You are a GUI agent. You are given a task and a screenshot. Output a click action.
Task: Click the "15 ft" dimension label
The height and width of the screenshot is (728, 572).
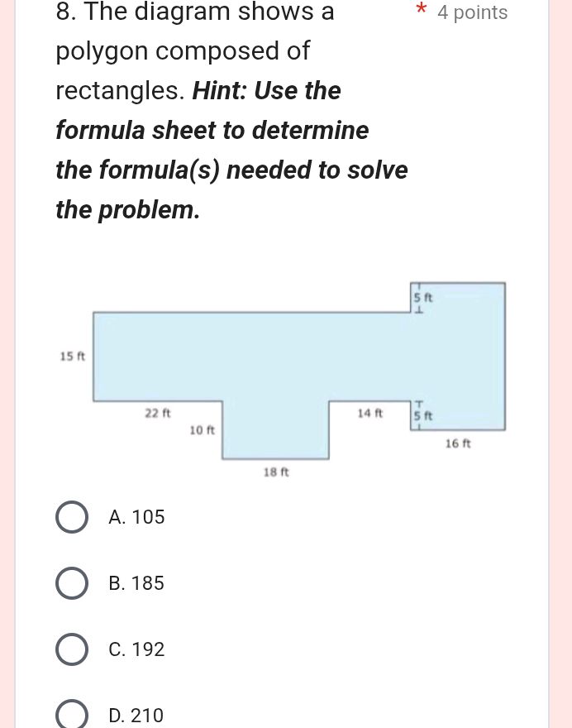[72, 357]
